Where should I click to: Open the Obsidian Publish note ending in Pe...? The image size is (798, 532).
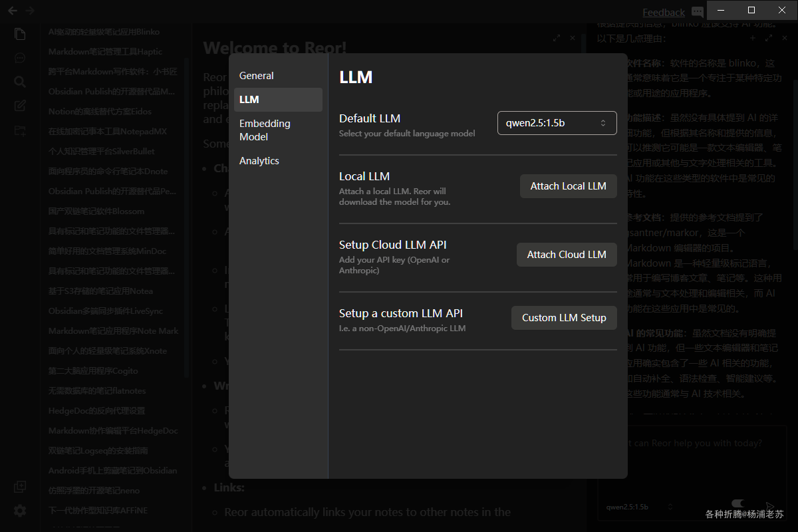(x=112, y=192)
